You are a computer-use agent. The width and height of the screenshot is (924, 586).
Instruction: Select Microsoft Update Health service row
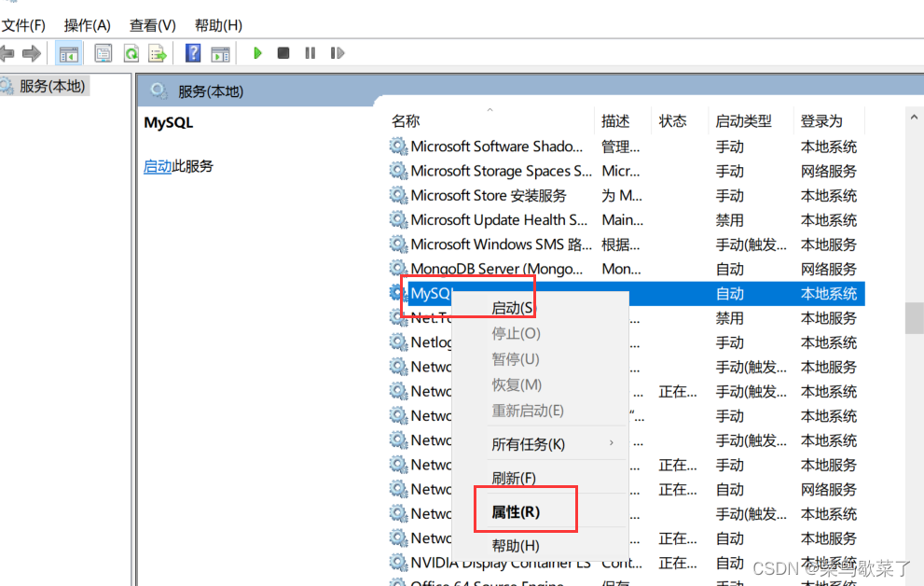tap(626, 220)
